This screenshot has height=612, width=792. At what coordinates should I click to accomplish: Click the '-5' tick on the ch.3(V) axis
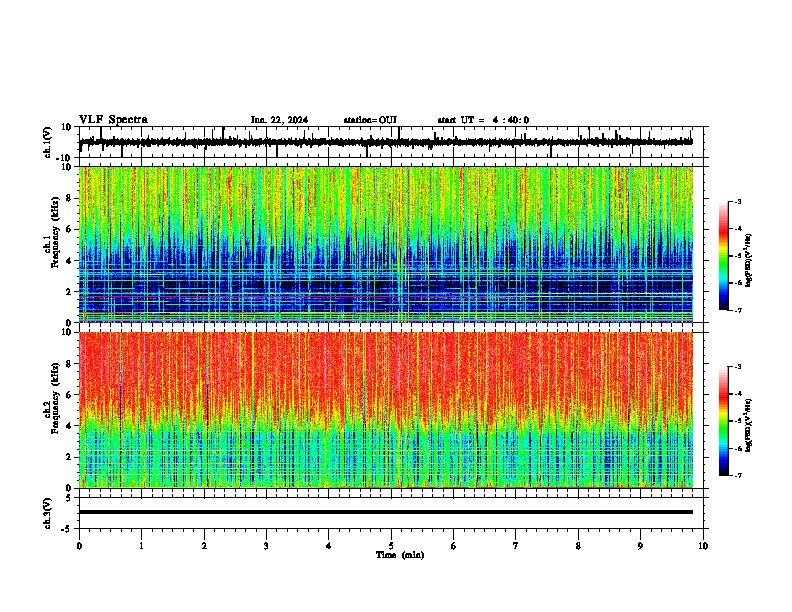pos(67,529)
